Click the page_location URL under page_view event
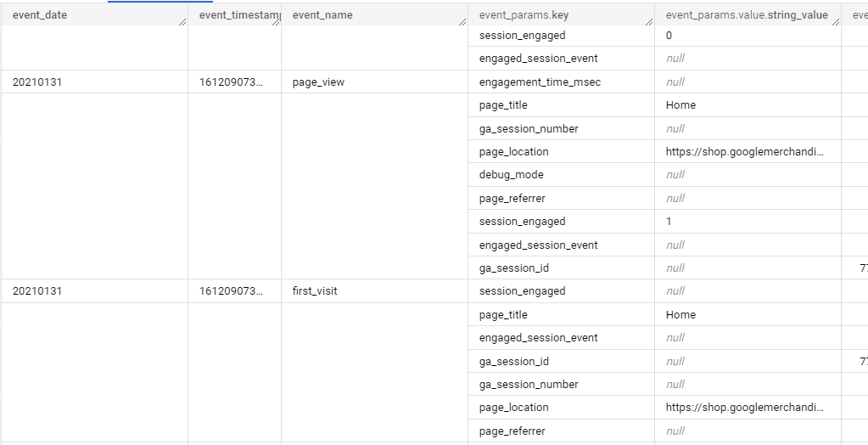 pyautogui.click(x=744, y=152)
